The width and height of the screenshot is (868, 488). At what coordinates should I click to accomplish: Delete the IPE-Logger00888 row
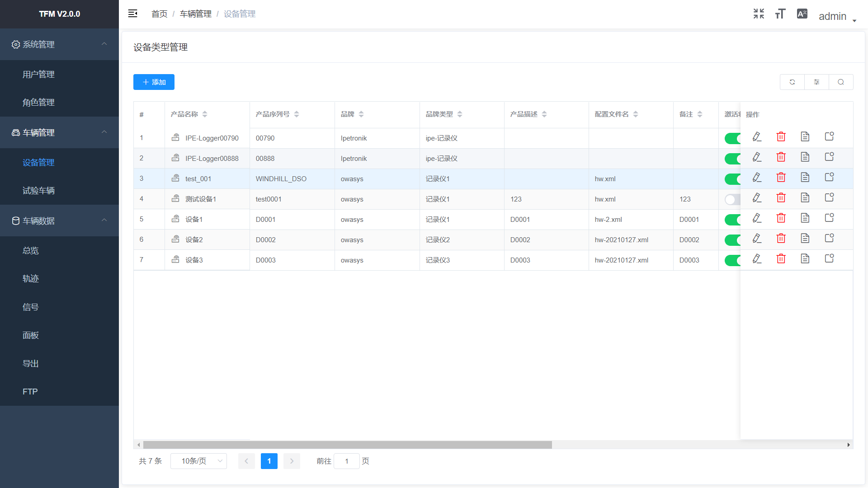tap(781, 157)
